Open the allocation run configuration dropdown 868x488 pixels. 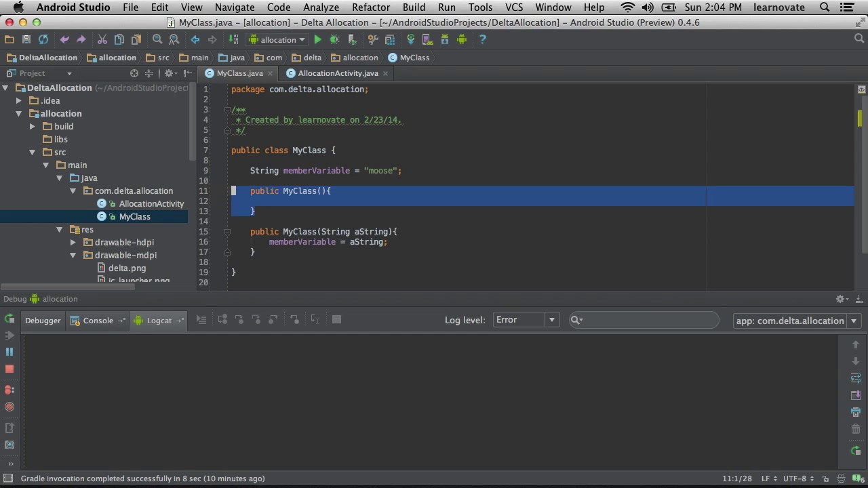click(x=278, y=40)
